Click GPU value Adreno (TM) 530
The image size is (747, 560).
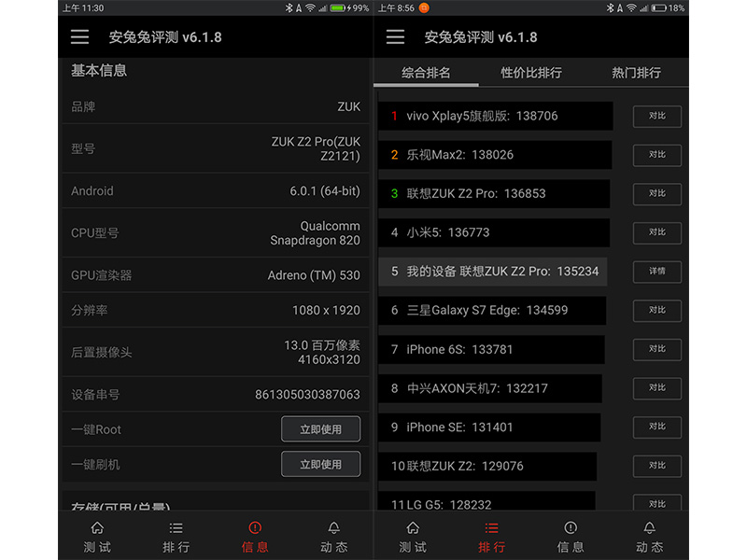pyautogui.click(x=314, y=275)
